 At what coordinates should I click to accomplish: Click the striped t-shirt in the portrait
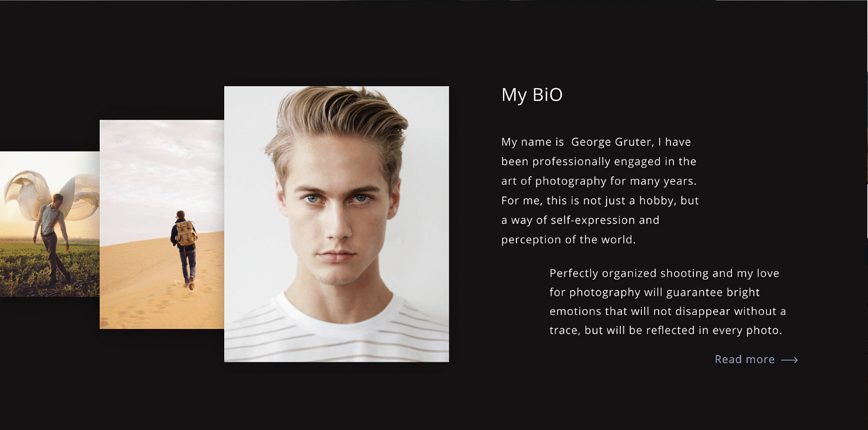(337, 332)
